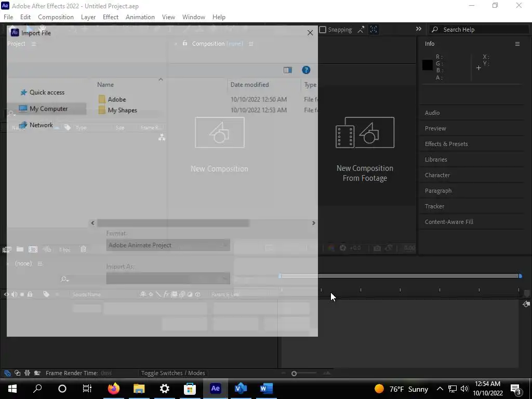
Task: Toggle the composition viewer lock icon
Action: pyautogui.click(x=185, y=44)
